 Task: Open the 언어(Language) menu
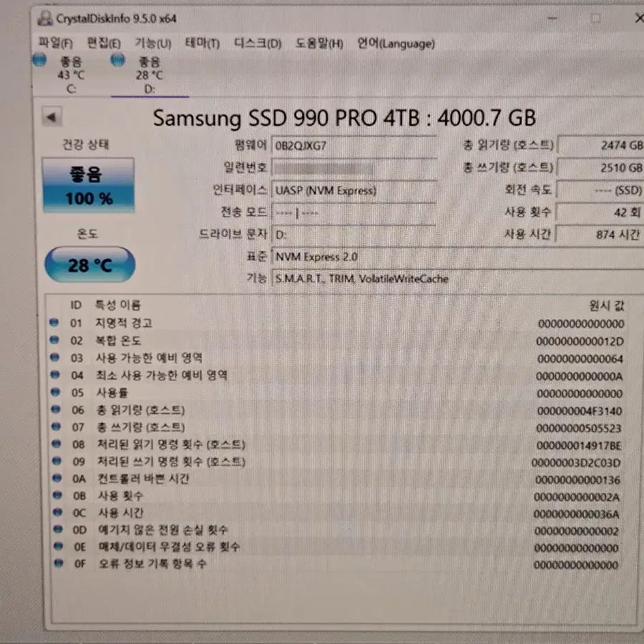click(396, 44)
